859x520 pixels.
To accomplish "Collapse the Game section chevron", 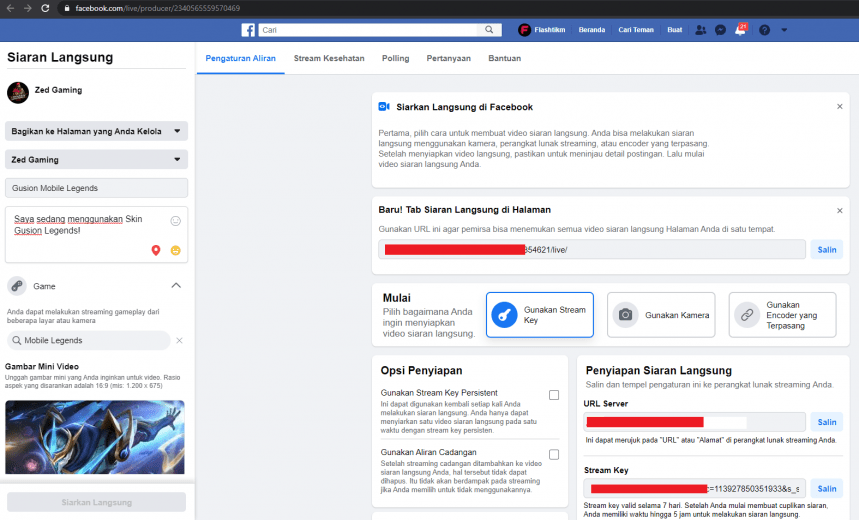I will click(x=176, y=285).
